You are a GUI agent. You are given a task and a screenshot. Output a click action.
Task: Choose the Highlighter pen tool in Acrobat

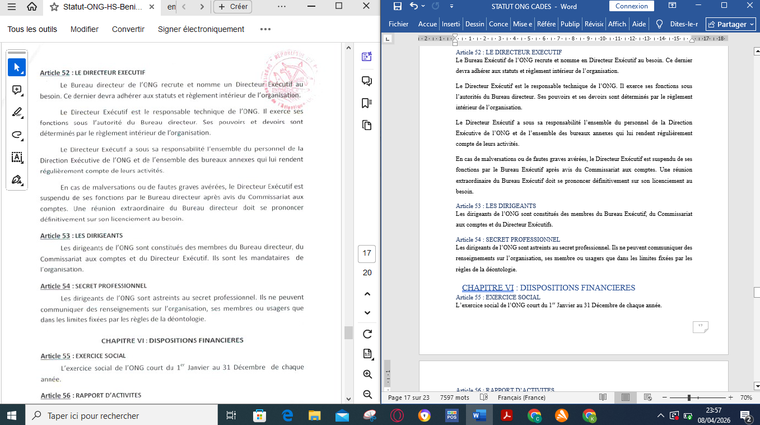click(x=17, y=112)
